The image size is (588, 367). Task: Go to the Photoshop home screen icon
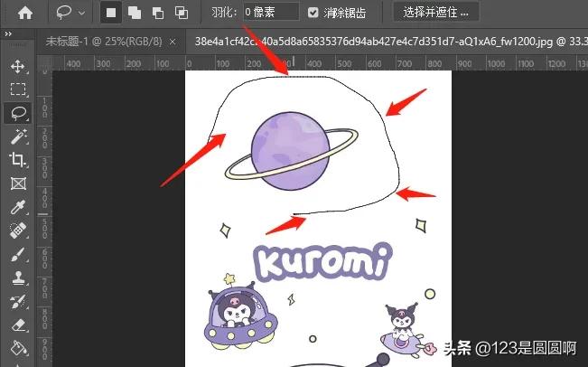25,14
